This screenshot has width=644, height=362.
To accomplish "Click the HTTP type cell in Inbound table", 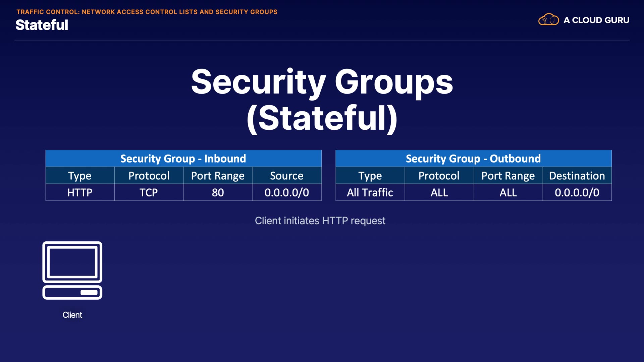I will (x=80, y=192).
